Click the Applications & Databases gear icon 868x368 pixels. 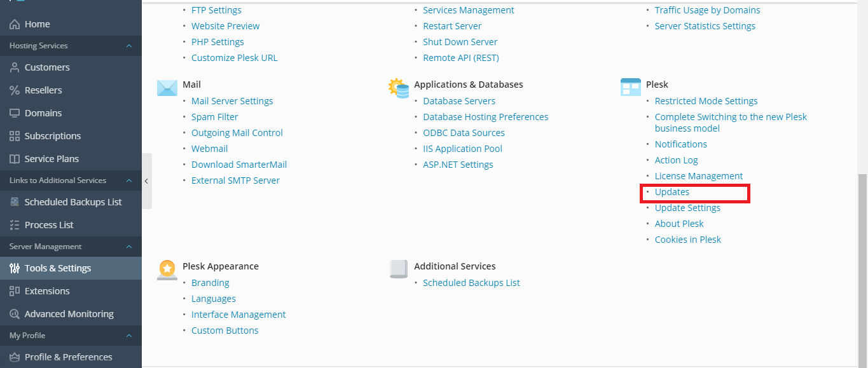click(x=399, y=88)
